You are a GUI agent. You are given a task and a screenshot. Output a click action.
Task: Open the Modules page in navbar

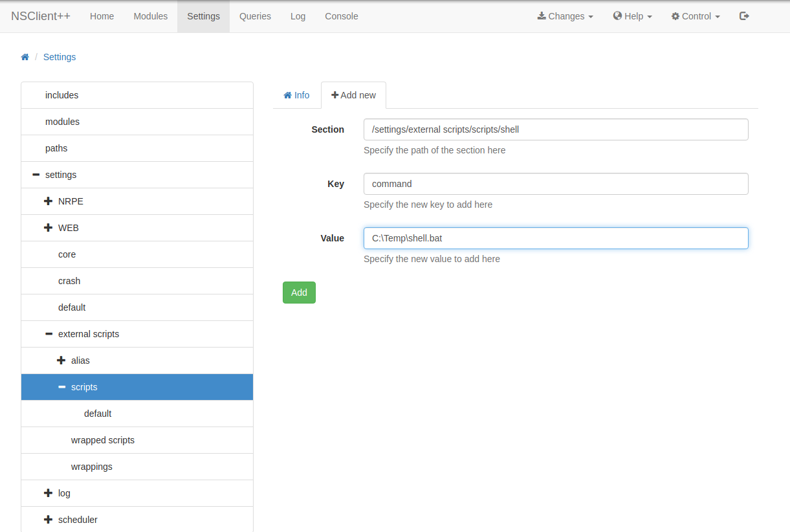tap(150, 16)
